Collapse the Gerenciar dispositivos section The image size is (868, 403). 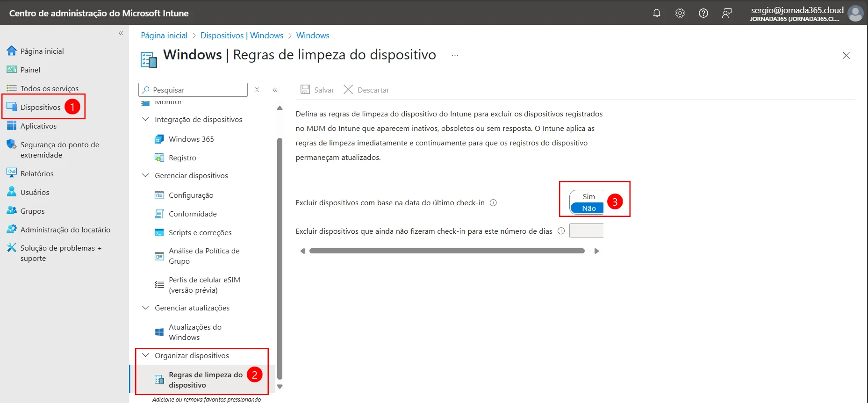coord(145,175)
